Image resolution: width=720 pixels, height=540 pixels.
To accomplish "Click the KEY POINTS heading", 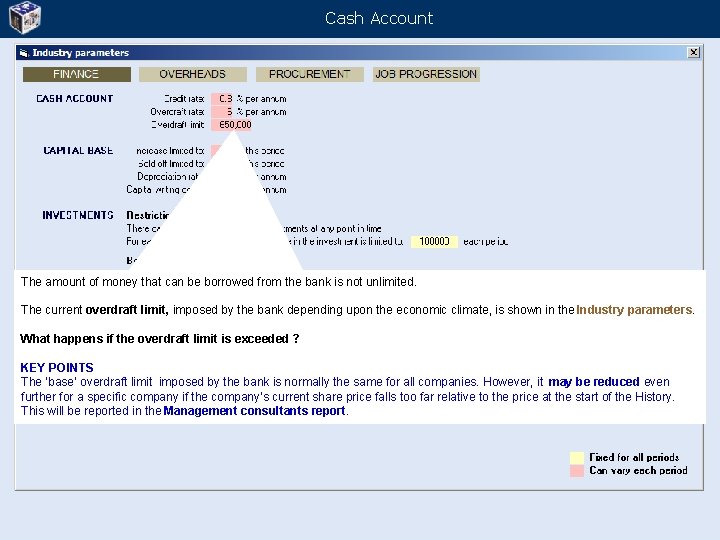I will pos(57,368).
